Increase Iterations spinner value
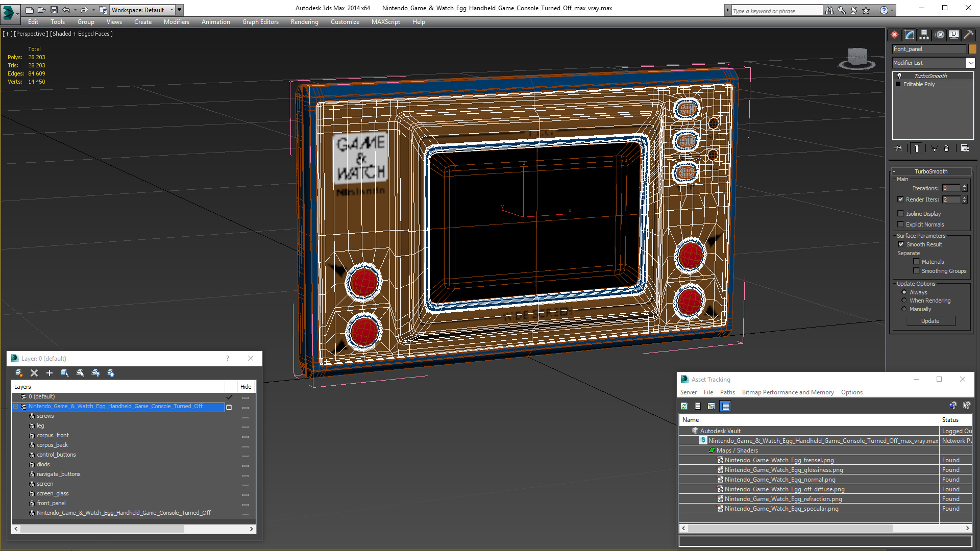Screen dimensions: 980x551 click(x=964, y=186)
